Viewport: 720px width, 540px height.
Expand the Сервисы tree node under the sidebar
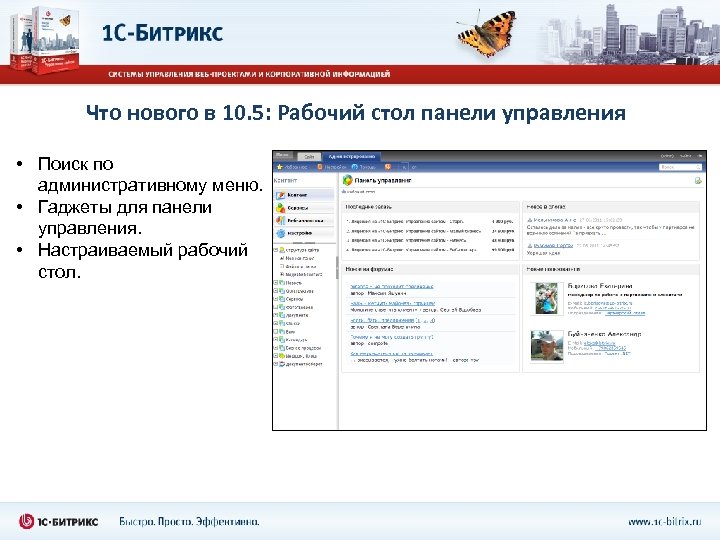276,299
